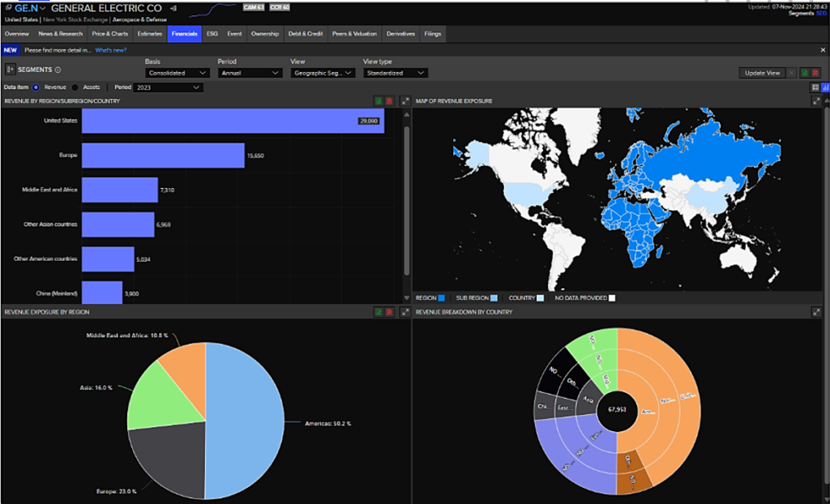Dismiss the NEW notification bar
The width and height of the screenshot is (830, 504).
pos(823,49)
